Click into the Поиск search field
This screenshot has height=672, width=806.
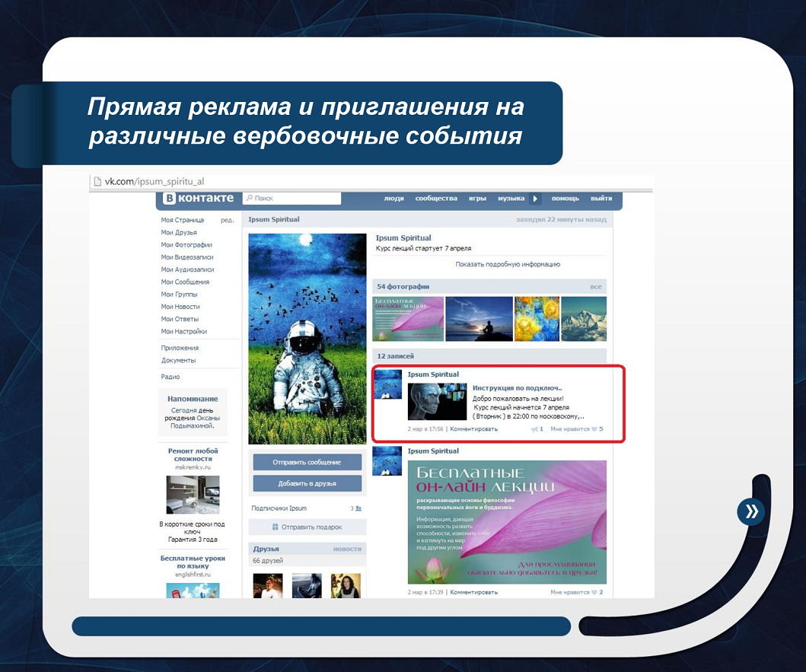[x=291, y=198]
